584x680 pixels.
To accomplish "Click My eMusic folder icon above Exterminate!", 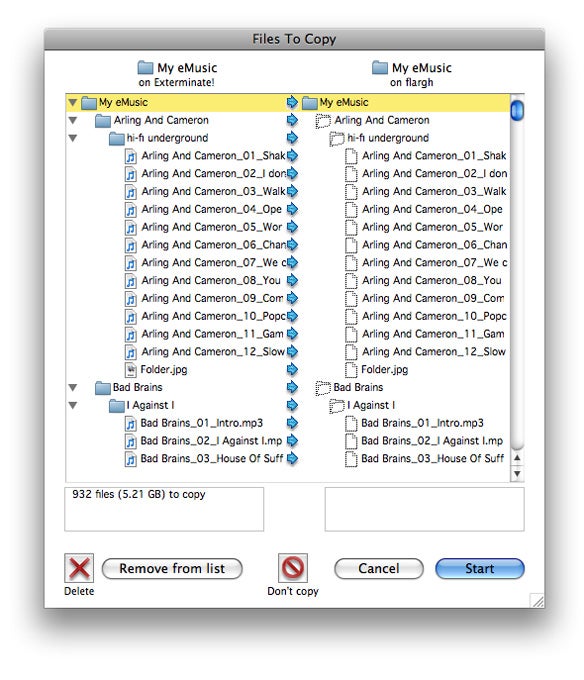I will (145, 68).
